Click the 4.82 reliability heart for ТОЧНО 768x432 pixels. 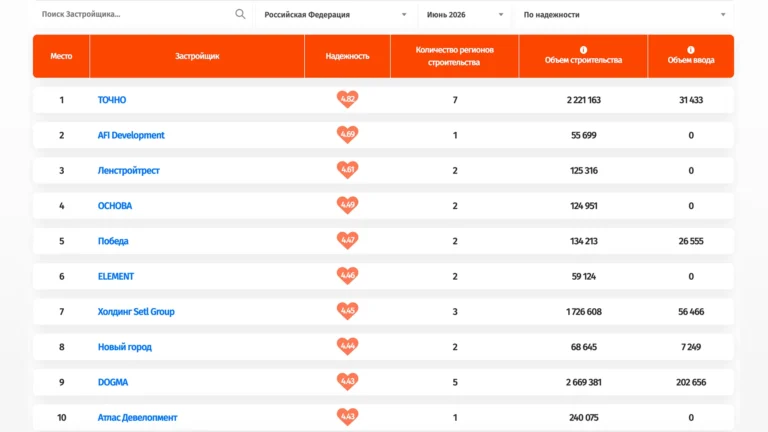point(347,99)
